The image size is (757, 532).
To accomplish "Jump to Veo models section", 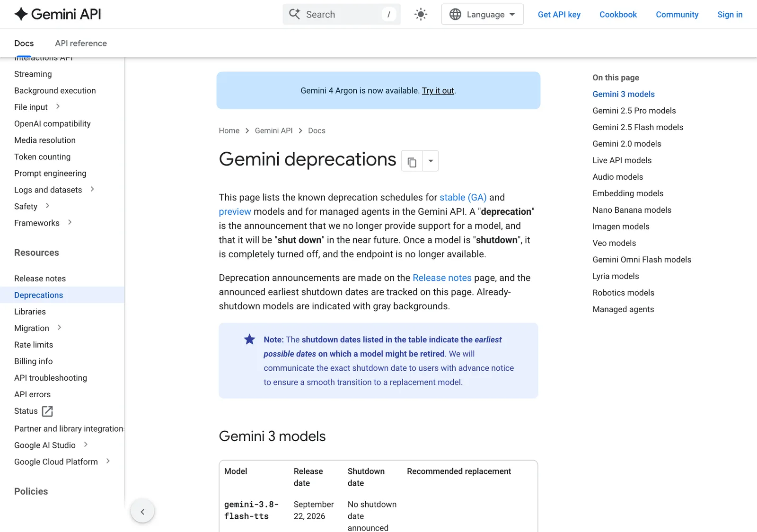I will [614, 243].
